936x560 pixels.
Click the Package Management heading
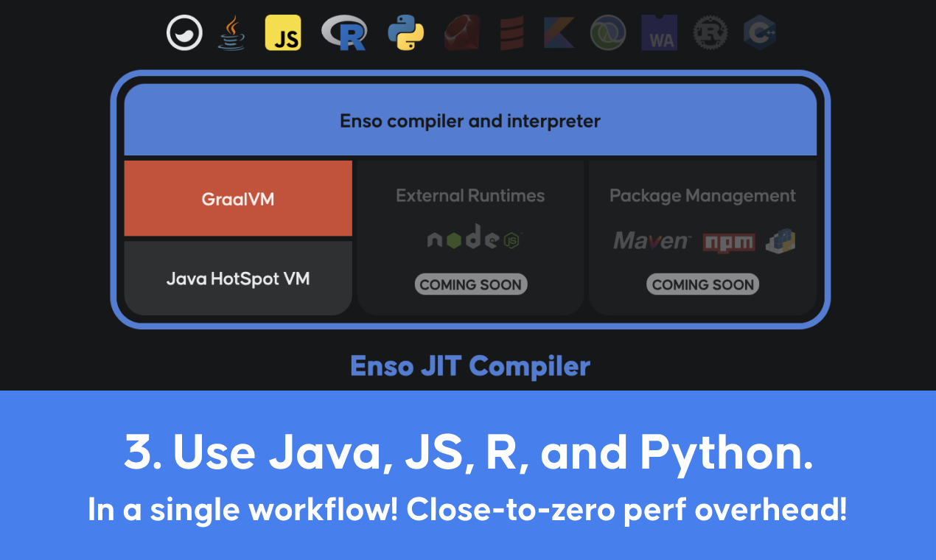pos(703,196)
